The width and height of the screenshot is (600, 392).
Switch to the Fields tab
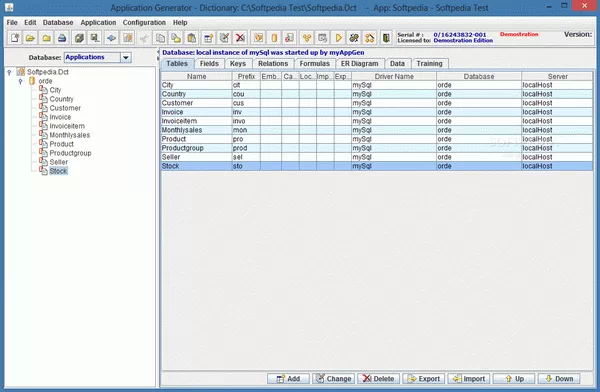[209, 64]
